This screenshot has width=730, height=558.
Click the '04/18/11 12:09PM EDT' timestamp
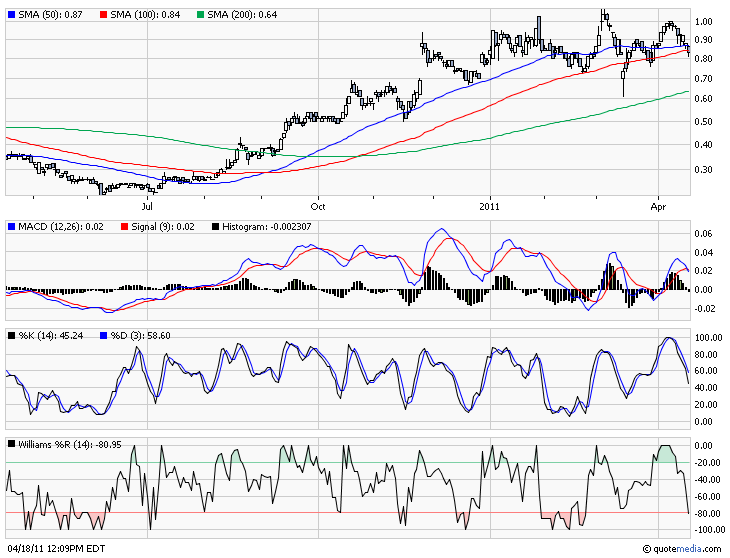(56, 549)
